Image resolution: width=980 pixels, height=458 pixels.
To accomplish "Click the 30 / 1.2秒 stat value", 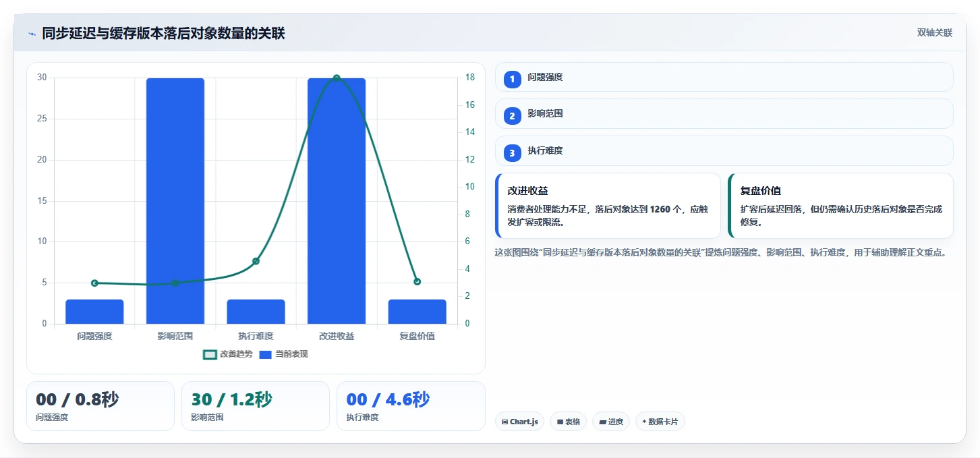I will pos(232,400).
